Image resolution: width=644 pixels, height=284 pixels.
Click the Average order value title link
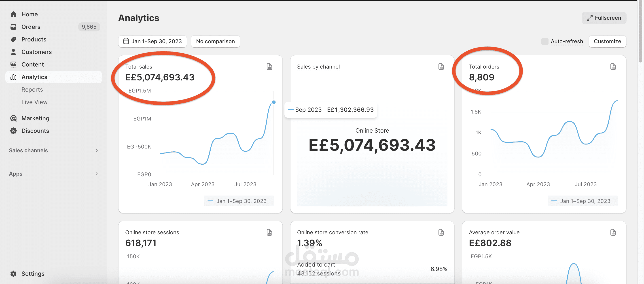[494, 232]
